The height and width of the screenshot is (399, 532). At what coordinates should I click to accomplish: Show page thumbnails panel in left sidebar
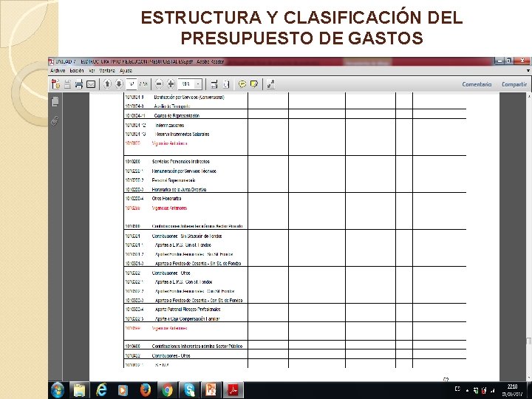(55, 101)
